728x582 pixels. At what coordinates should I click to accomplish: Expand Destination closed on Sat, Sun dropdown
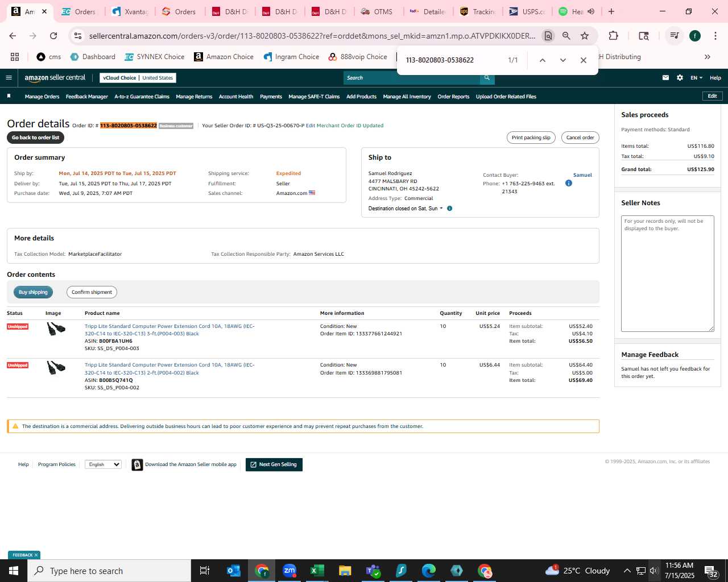pos(406,209)
